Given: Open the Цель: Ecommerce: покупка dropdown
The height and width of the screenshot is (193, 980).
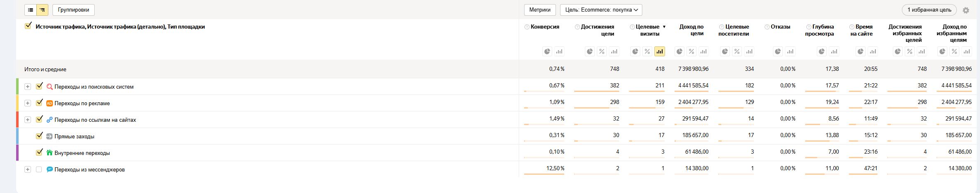Looking at the screenshot, I should pos(601,10).
